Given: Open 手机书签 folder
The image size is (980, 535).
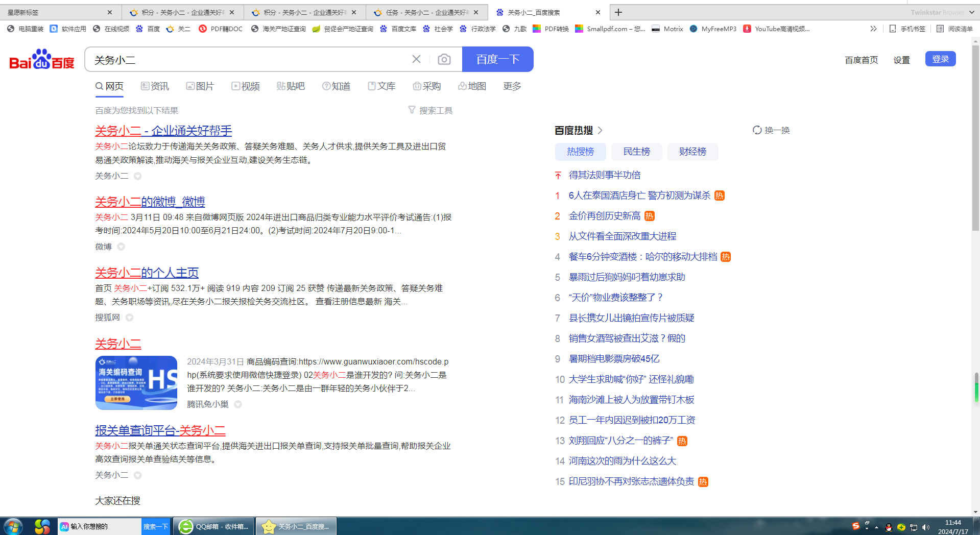Looking at the screenshot, I should click(x=907, y=29).
